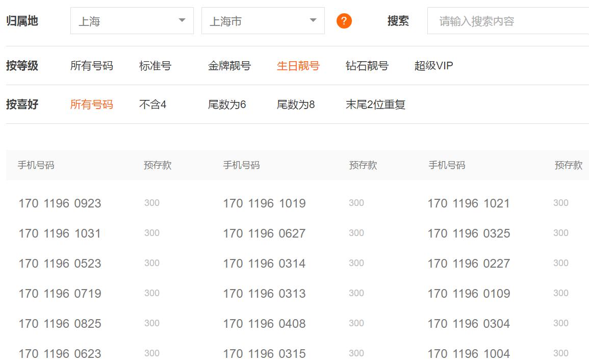Click the 手机号码 column header

pyautogui.click(x=34, y=165)
